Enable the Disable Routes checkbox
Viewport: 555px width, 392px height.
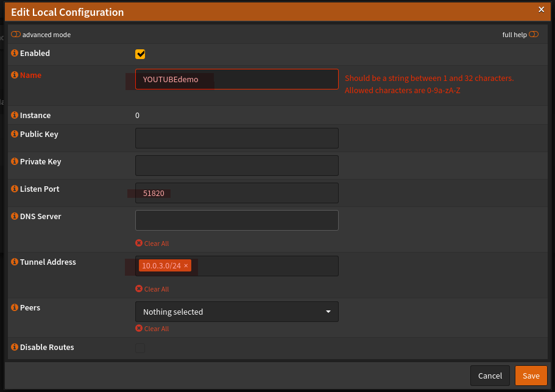140,348
